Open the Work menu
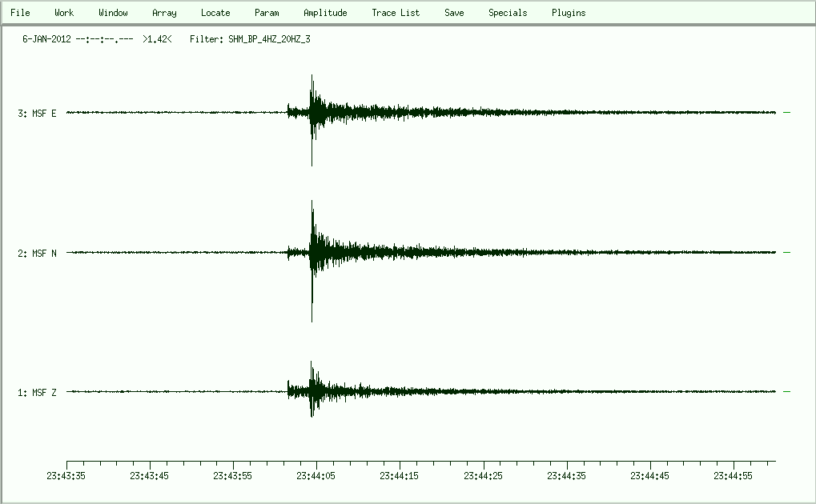Viewport: 816px width, 504px height. coord(64,13)
